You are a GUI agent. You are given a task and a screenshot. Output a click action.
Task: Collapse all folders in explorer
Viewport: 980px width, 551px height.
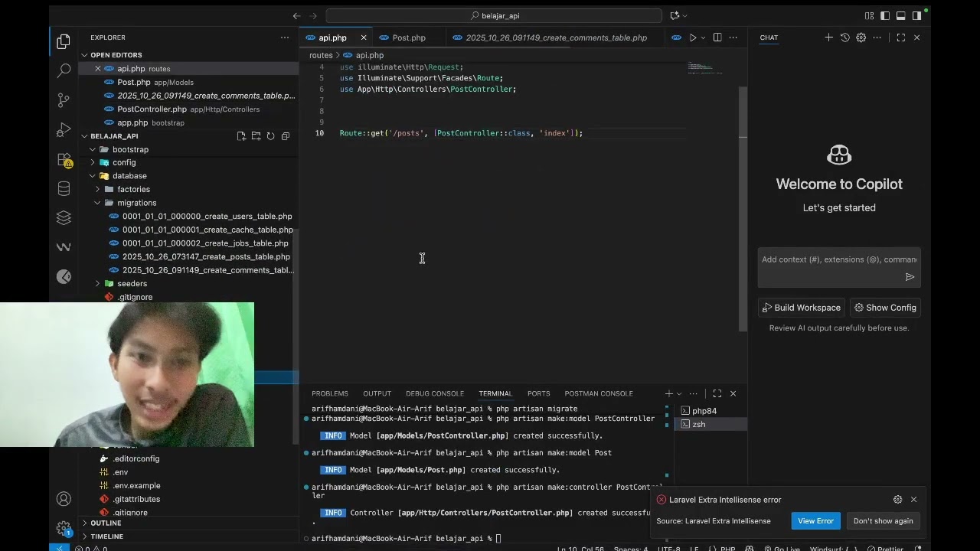point(285,136)
